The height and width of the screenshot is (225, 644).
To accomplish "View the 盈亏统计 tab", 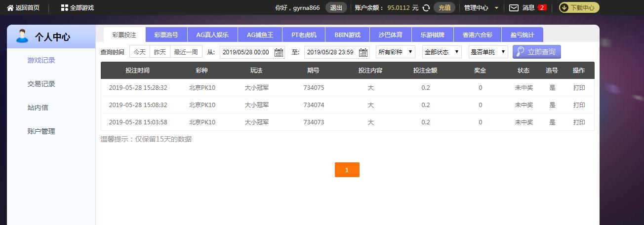I will point(523,35).
